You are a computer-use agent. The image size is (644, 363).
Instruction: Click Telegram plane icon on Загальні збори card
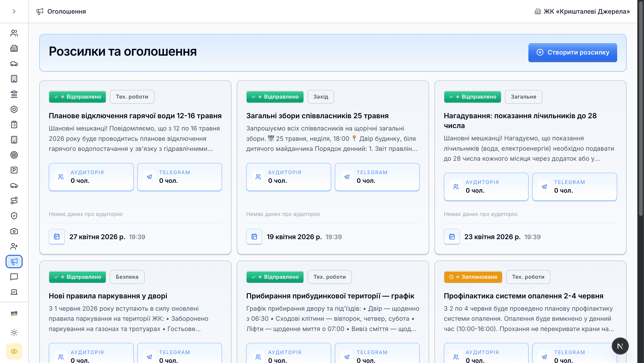click(347, 177)
